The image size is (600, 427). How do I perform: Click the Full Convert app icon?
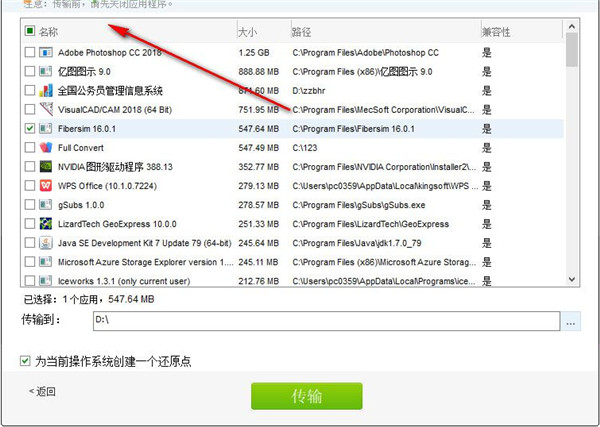[x=46, y=147]
